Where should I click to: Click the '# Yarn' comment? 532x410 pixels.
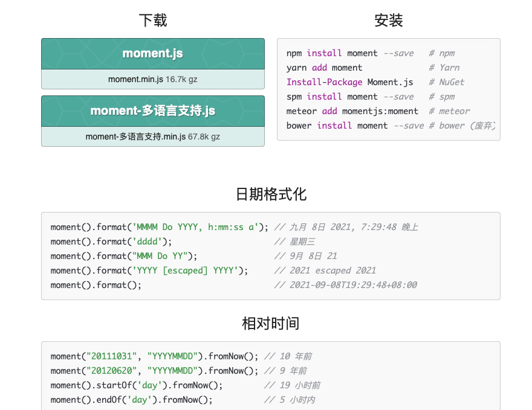tap(444, 68)
